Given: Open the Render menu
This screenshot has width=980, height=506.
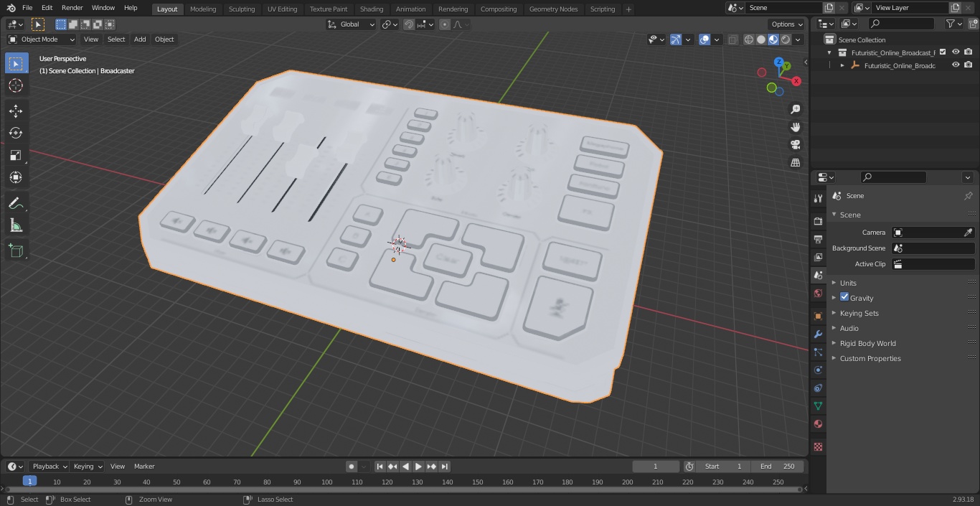Looking at the screenshot, I should coord(72,8).
